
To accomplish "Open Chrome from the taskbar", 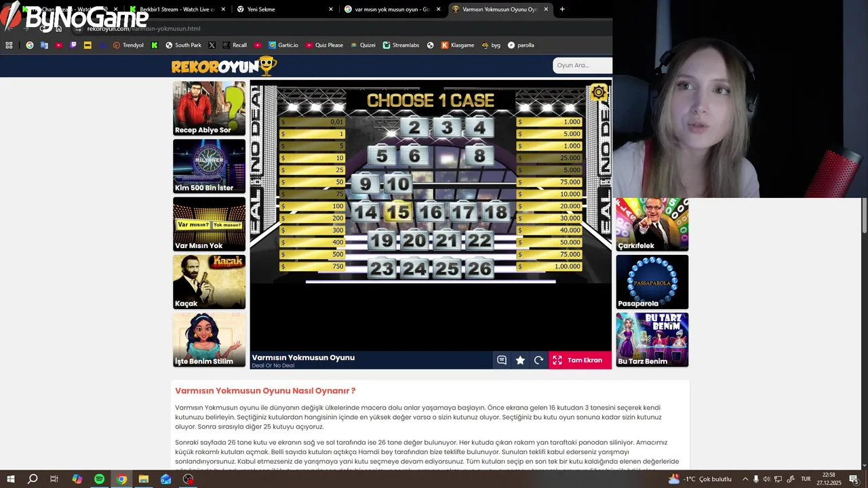I will [121, 479].
